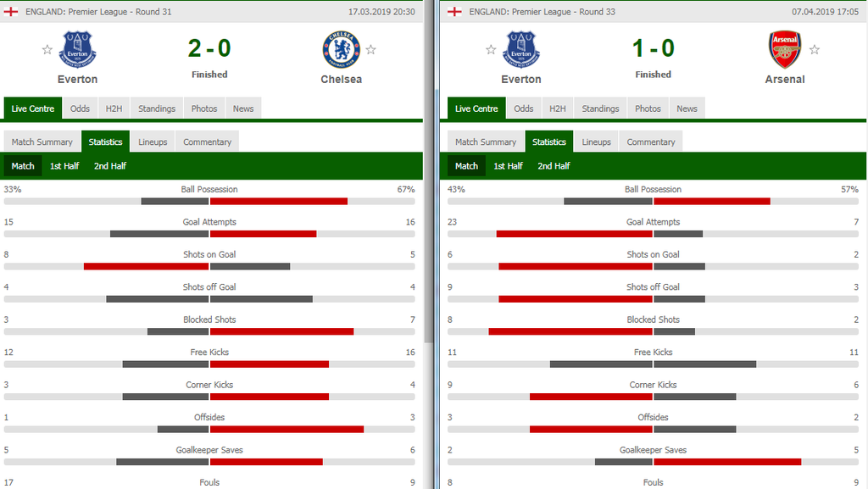Open the Odds tab in the Everton–Chelsea match
The height and width of the screenshot is (489, 868).
[x=80, y=108]
